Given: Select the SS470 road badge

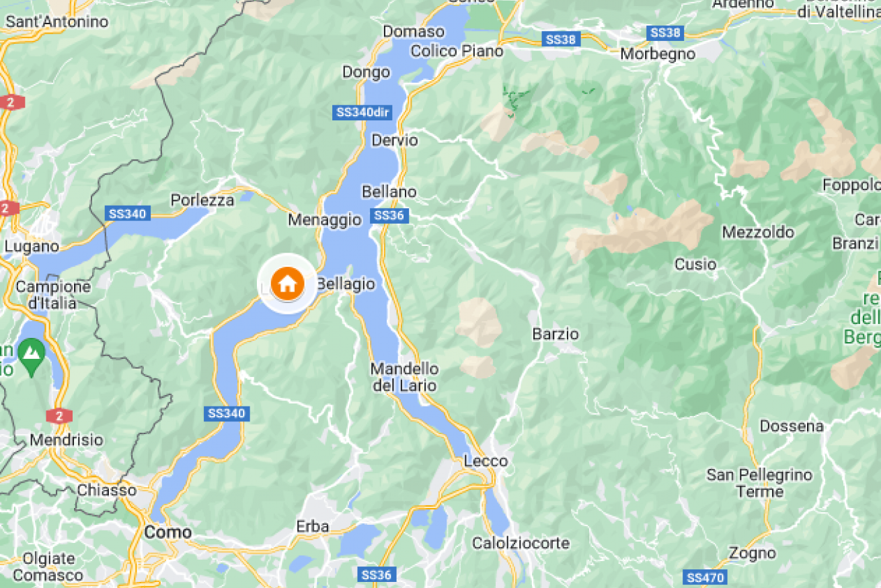Looking at the screenshot, I should coord(703,577).
